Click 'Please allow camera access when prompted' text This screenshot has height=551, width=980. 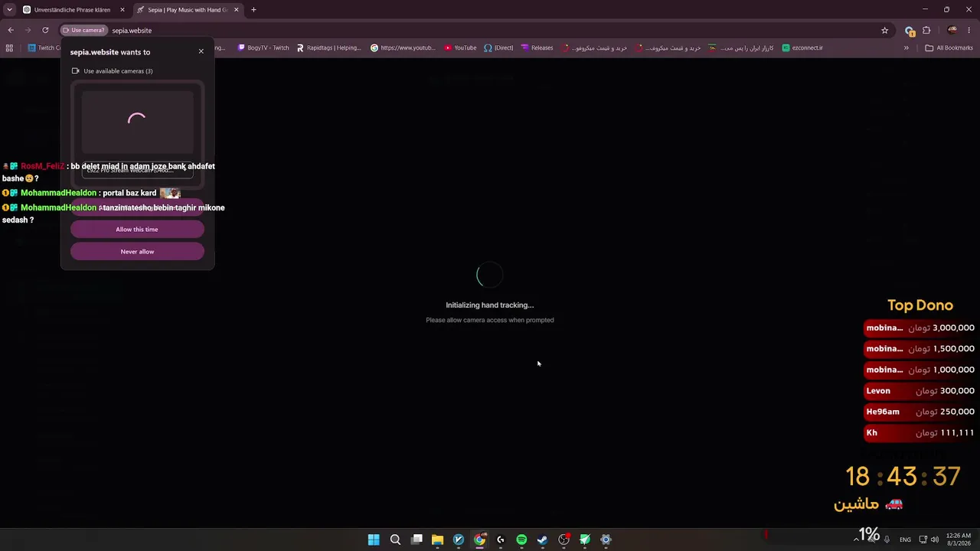(490, 320)
